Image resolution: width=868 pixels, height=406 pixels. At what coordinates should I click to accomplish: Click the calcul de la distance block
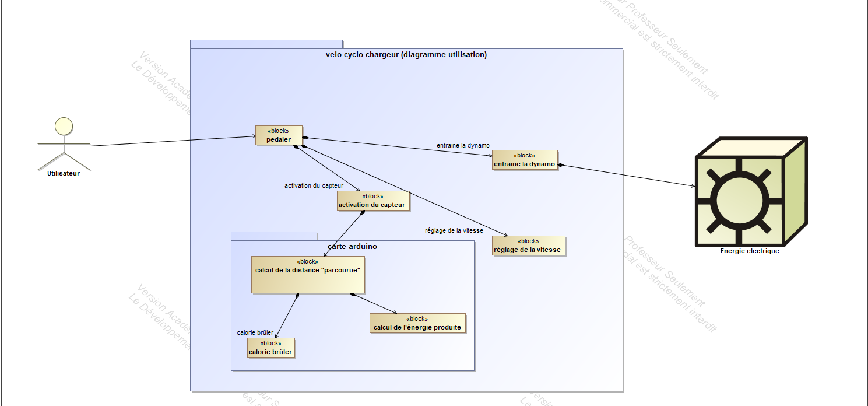[308, 275]
